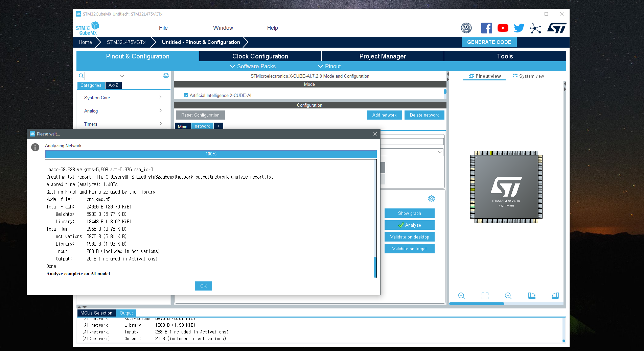The image size is (644, 351).
Task: Open the YouTube icon link
Action: click(503, 28)
